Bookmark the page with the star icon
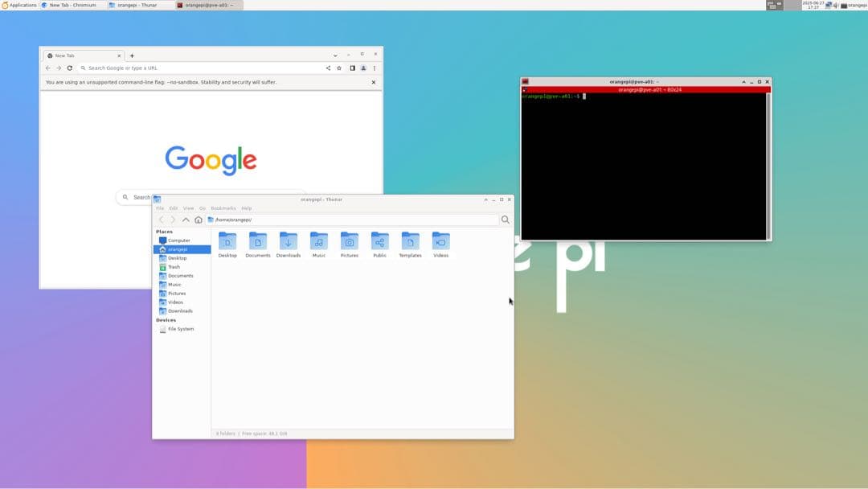The height and width of the screenshot is (489, 868). pyautogui.click(x=338, y=68)
